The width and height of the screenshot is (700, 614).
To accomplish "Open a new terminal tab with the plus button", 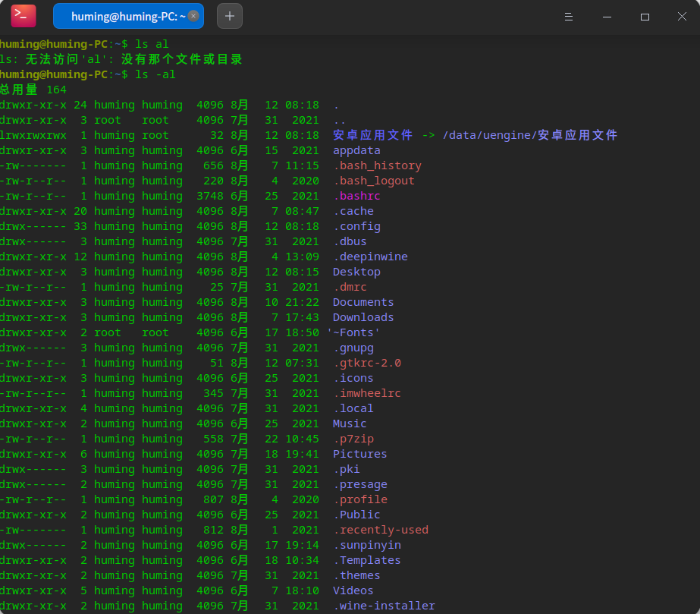I will point(229,15).
